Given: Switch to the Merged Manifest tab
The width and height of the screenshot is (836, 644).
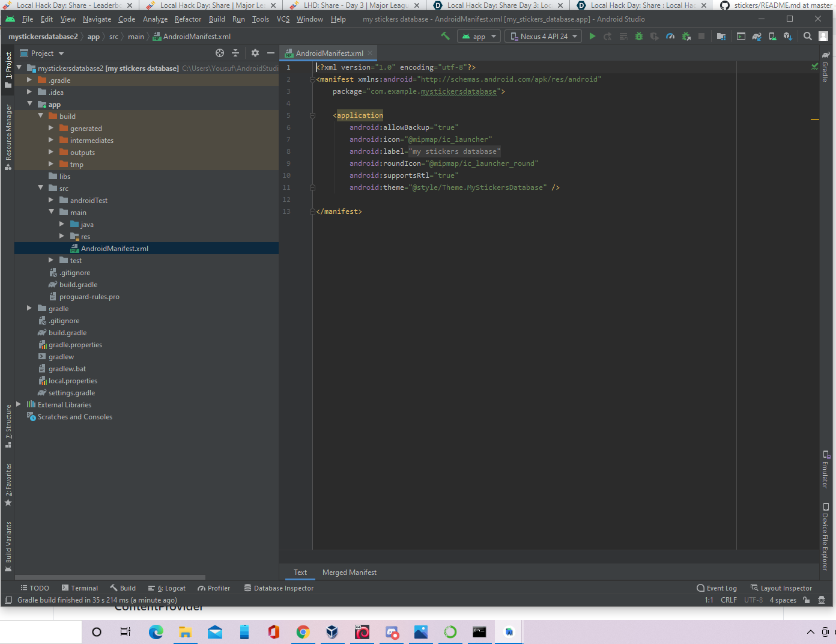Looking at the screenshot, I should (x=349, y=573).
